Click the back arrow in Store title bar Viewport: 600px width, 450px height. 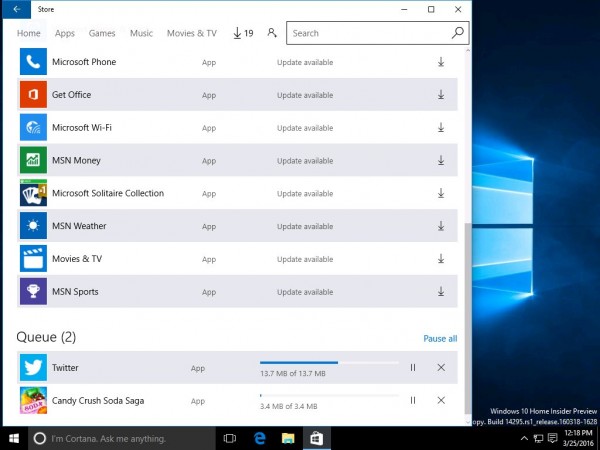(x=15, y=9)
